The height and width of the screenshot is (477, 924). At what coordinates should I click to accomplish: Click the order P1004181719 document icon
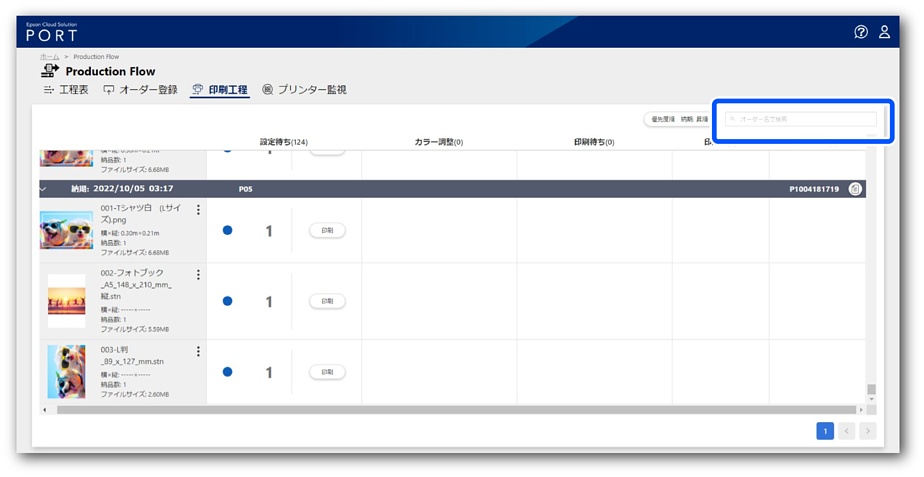pyautogui.click(x=855, y=188)
